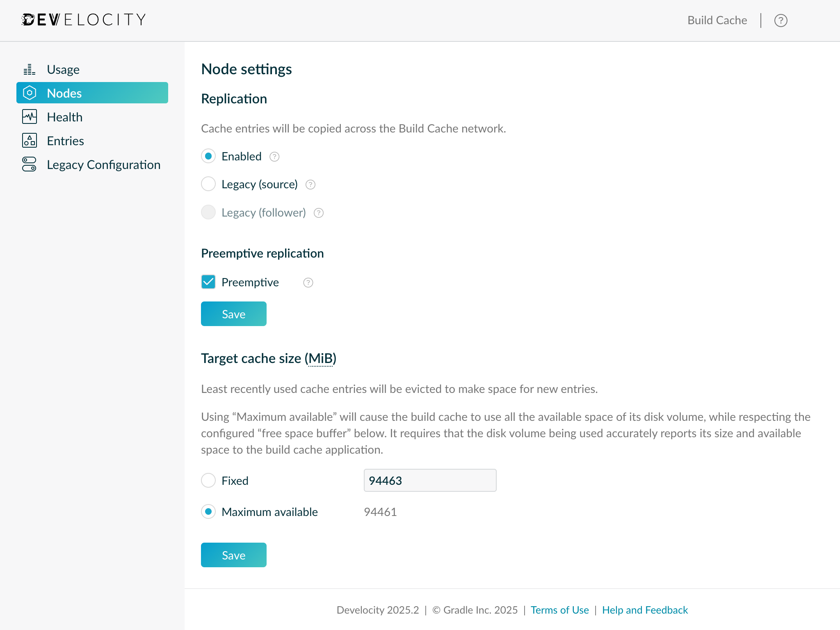Open the Build Cache menu item

[717, 20]
